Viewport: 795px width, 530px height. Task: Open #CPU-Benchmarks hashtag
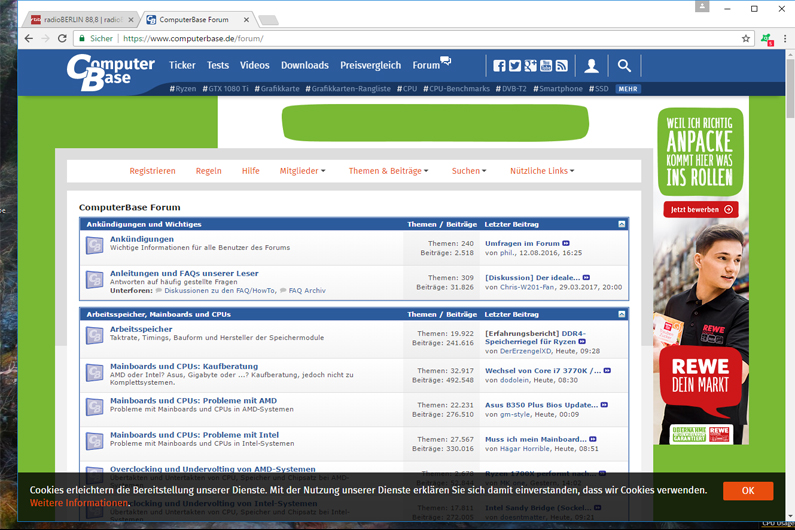pyautogui.click(x=456, y=89)
